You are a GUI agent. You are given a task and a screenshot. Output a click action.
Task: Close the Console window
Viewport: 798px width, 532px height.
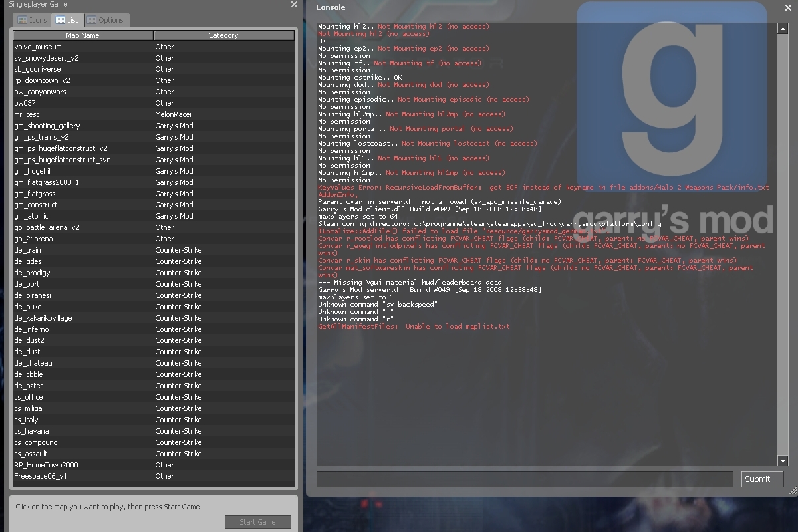pyautogui.click(x=789, y=7)
